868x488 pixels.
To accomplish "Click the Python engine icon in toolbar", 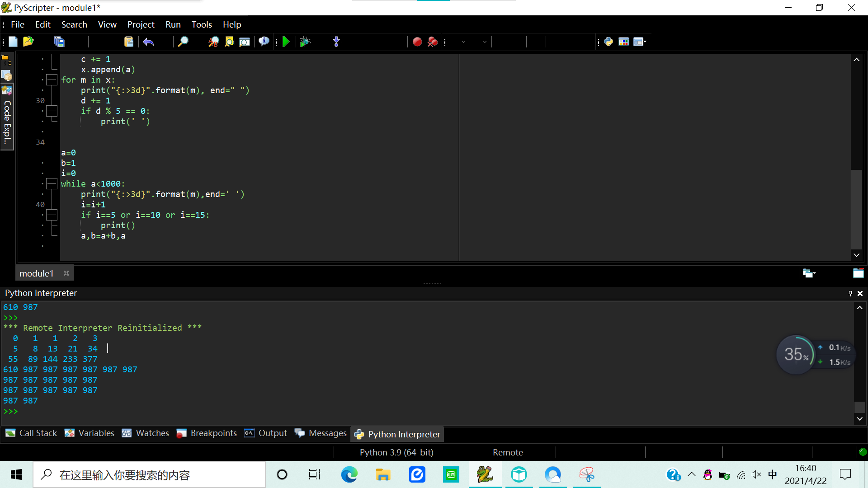I will tap(609, 42).
